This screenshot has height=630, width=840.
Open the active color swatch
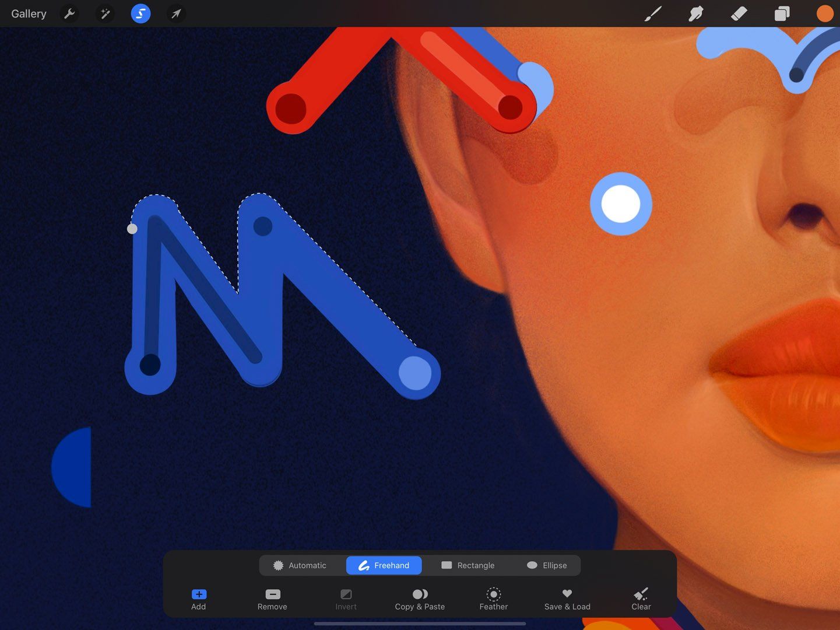tap(824, 13)
